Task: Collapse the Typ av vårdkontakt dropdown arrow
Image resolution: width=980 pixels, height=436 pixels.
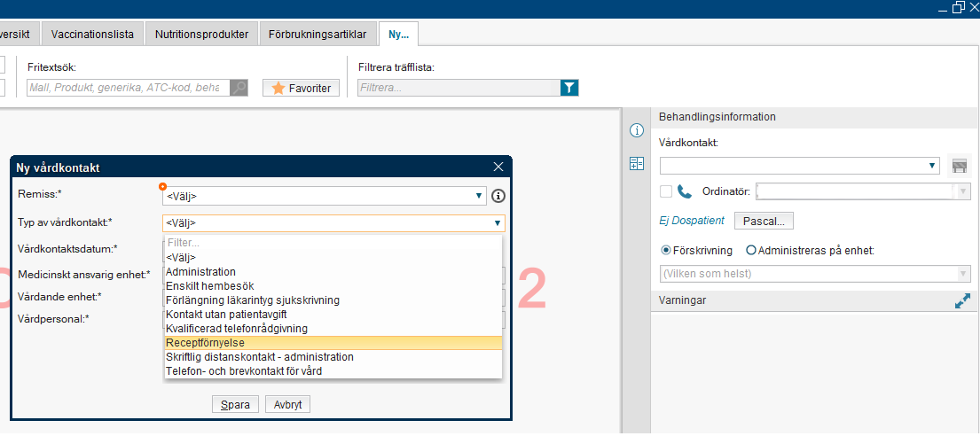Action: pyautogui.click(x=497, y=223)
